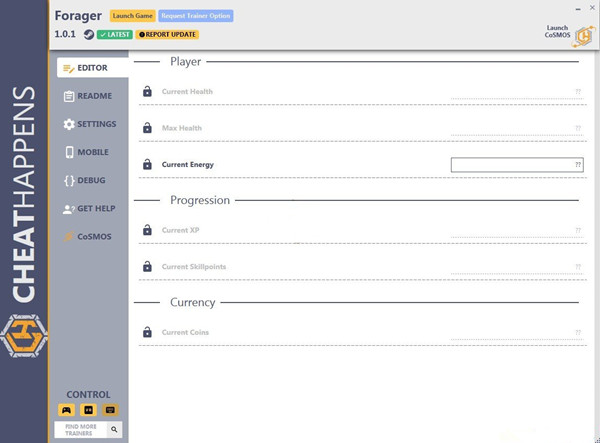Switch to the MOBILE tab
600x443 pixels.
click(x=87, y=152)
